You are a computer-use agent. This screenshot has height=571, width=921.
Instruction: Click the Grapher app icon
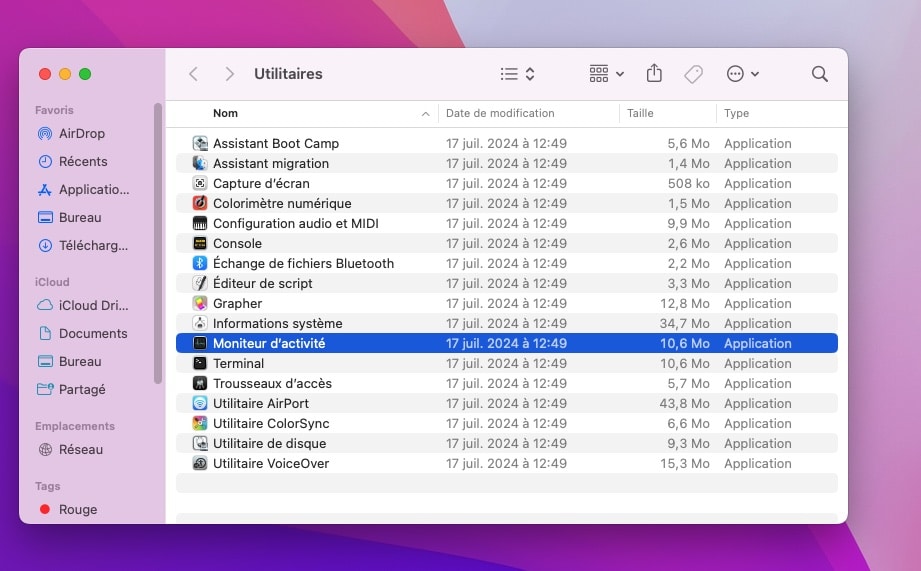pyautogui.click(x=200, y=303)
